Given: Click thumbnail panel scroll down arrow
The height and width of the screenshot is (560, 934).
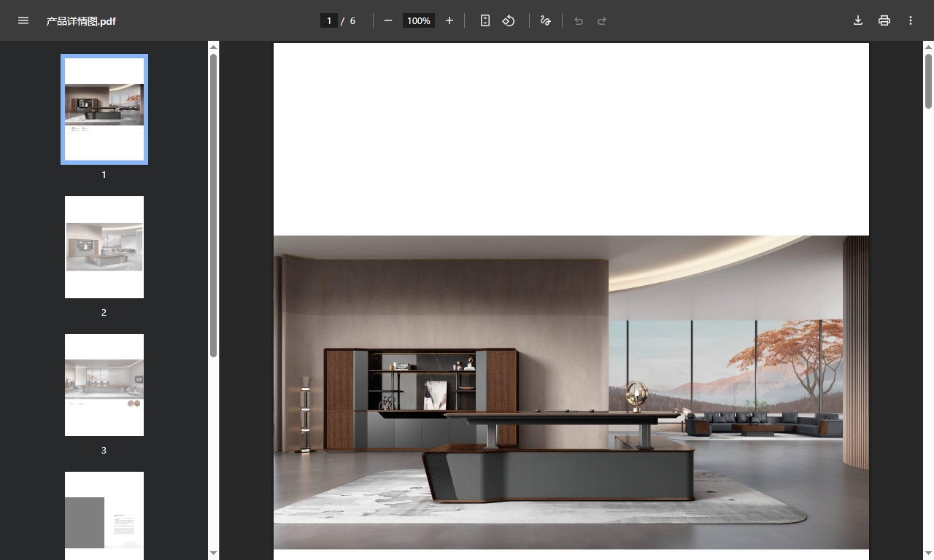Looking at the screenshot, I should pyautogui.click(x=213, y=553).
